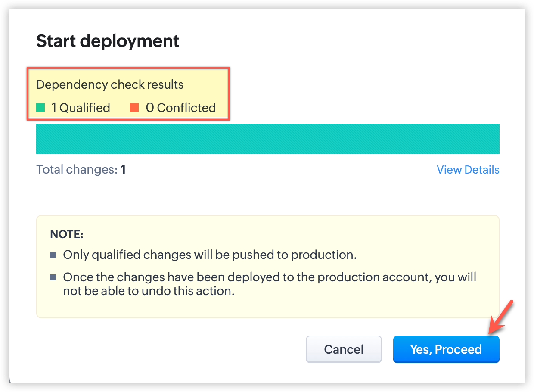
Task: Click the 'Total changes: 1' text
Action: 81,170
